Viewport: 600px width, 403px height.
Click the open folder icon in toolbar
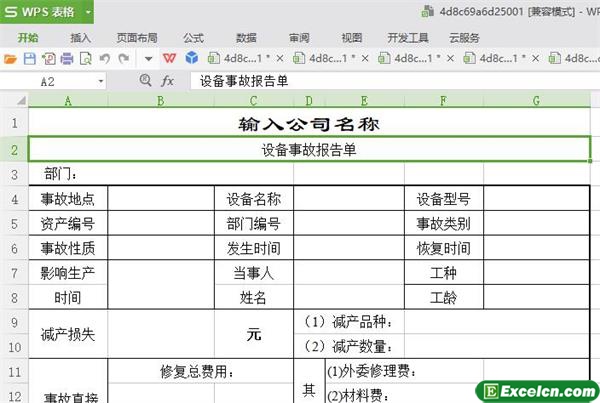coord(10,59)
